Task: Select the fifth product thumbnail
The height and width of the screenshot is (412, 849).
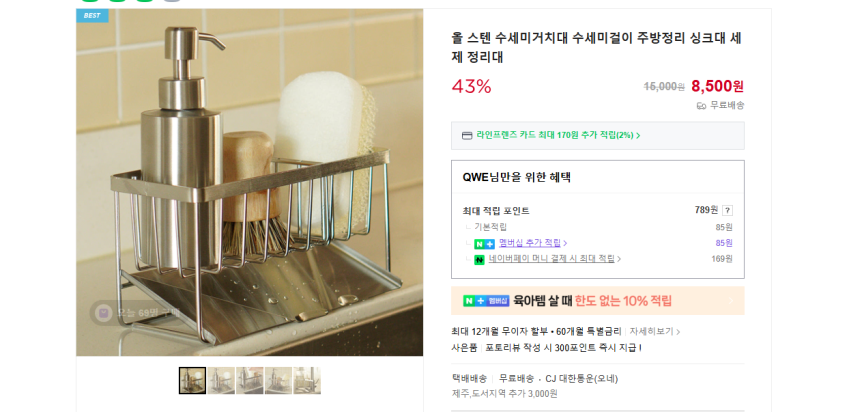Action: (x=307, y=381)
